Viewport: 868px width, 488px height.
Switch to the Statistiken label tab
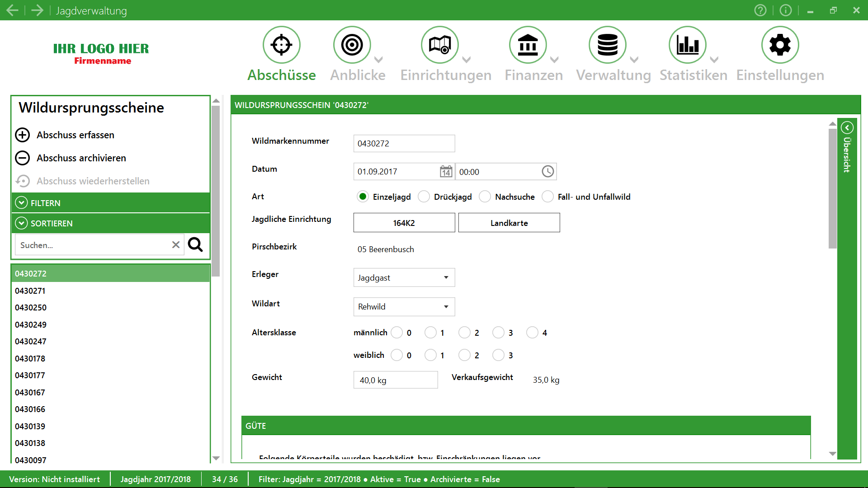pyautogui.click(x=693, y=75)
